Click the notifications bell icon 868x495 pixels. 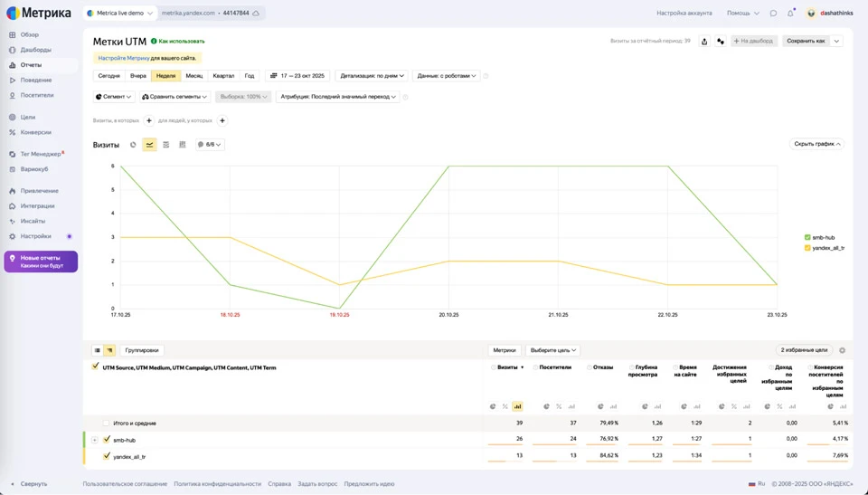(790, 14)
